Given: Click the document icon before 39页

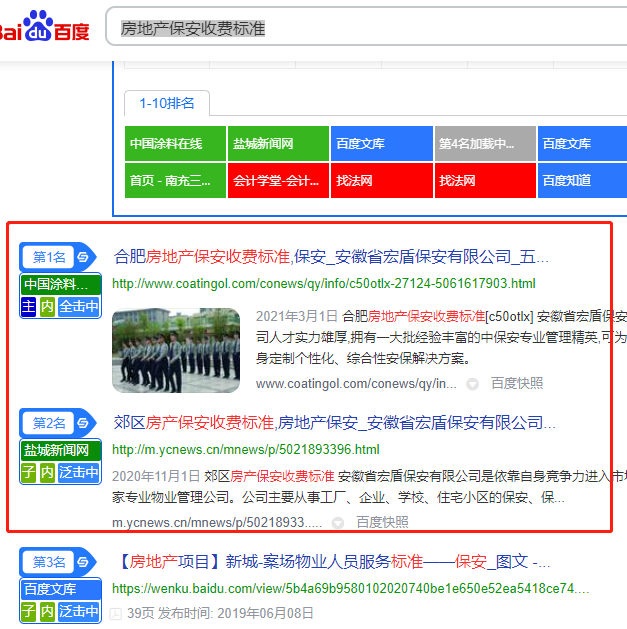Looking at the screenshot, I should (116, 614).
